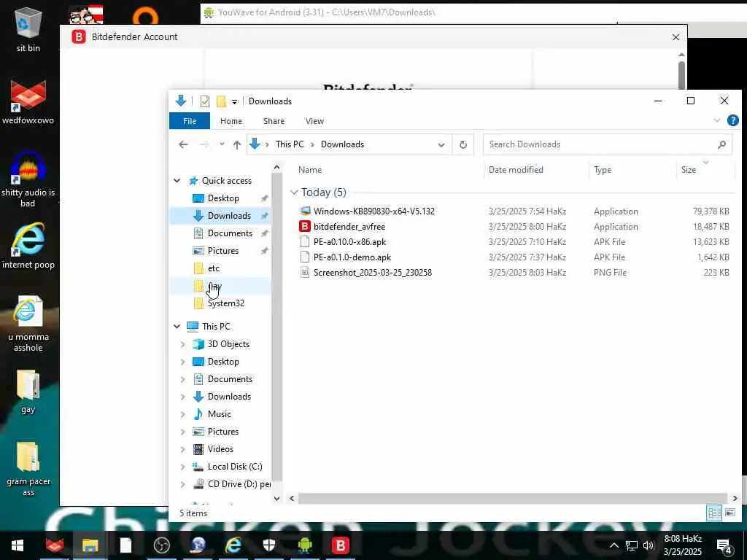Open the 'internet poop' Internet Explorer shortcut
The height and width of the screenshot is (560, 747).
[28, 246]
